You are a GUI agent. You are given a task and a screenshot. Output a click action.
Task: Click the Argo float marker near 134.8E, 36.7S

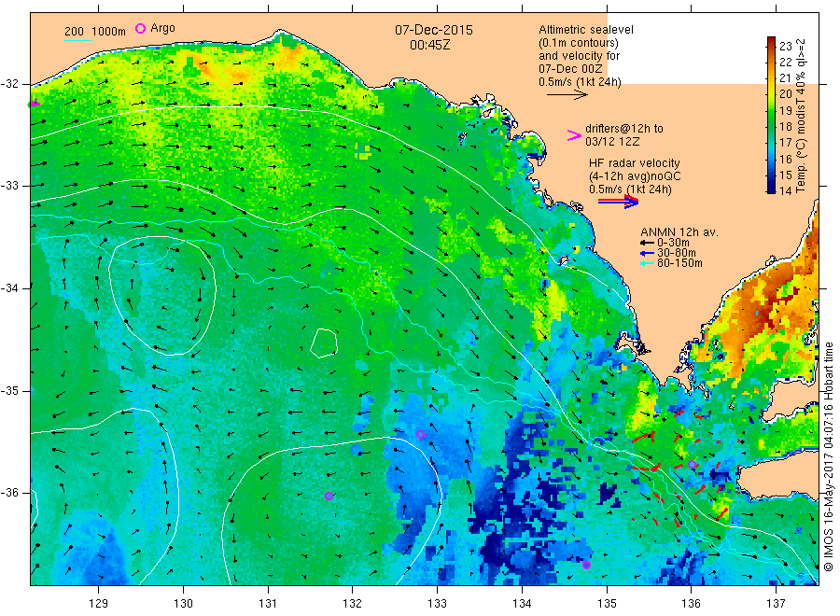tap(587, 565)
